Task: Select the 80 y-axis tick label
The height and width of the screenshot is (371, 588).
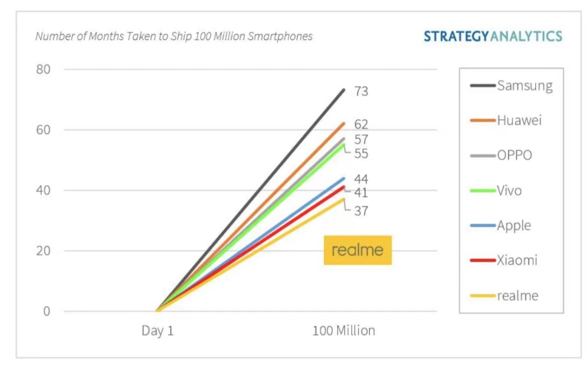Action: click(44, 70)
